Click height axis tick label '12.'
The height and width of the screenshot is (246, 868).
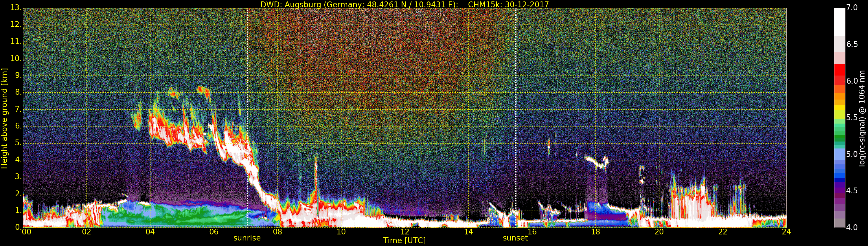(16, 25)
